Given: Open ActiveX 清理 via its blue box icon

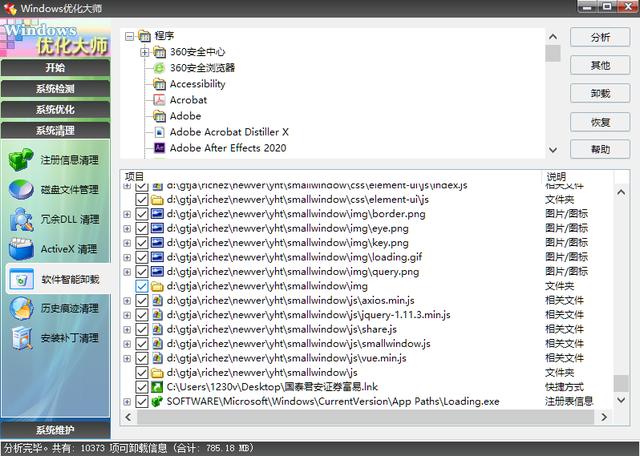Looking at the screenshot, I should [x=21, y=249].
